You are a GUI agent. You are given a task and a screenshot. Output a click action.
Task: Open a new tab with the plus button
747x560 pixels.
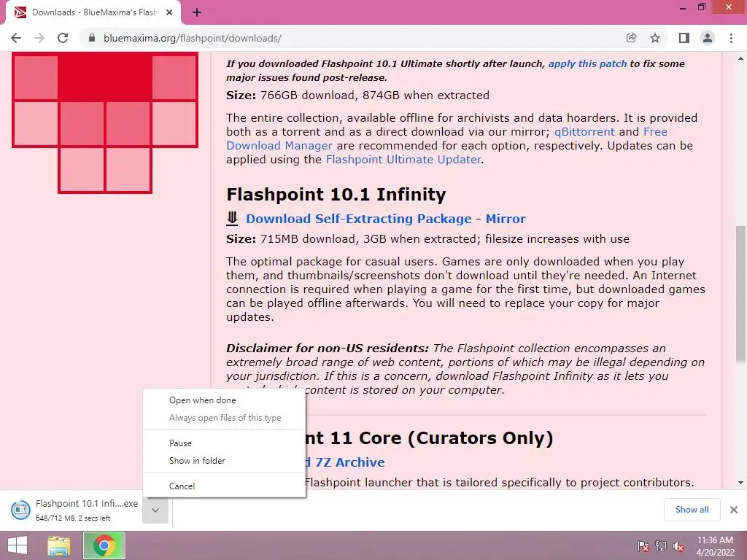pos(197,12)
